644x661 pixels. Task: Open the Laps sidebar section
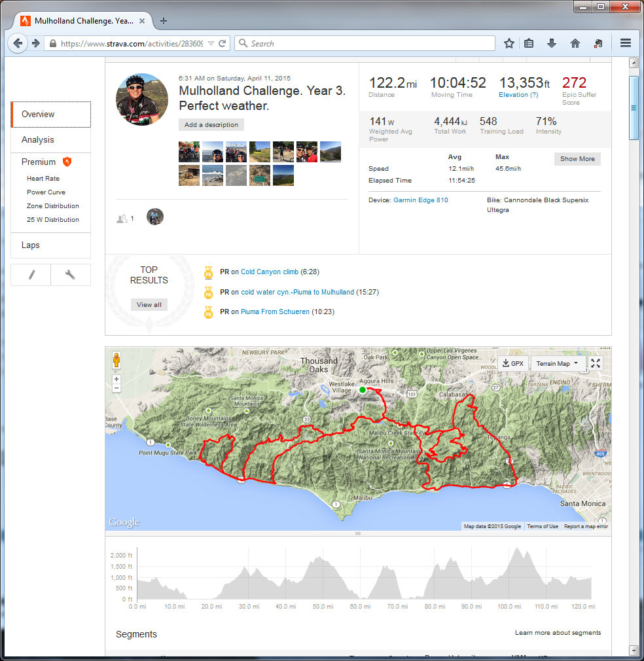pos(31,245)
